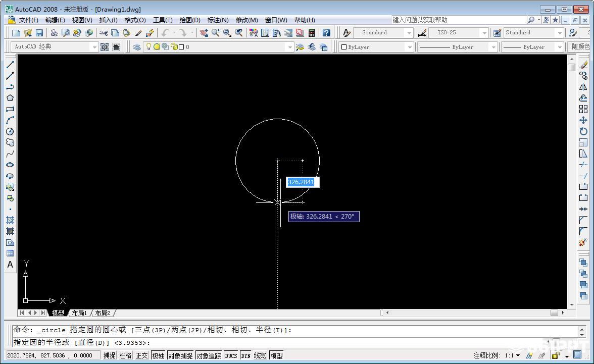Select the Ellipse tool

10,165
